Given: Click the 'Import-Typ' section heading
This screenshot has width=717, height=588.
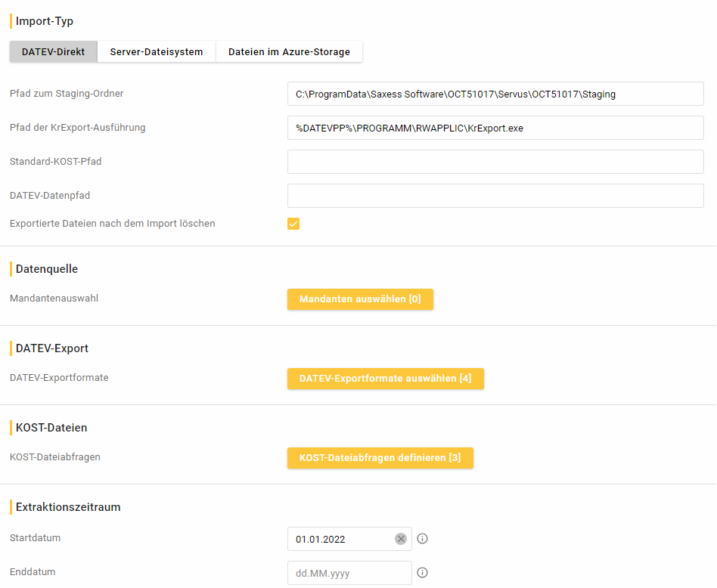Looking at the screenshot, I should pos(45,21).
